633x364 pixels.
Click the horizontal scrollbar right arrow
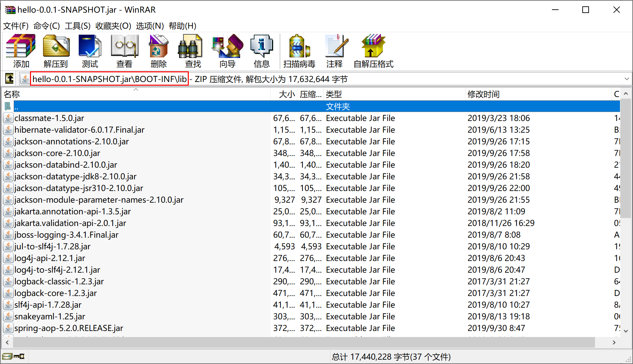[x=614, y=342]
